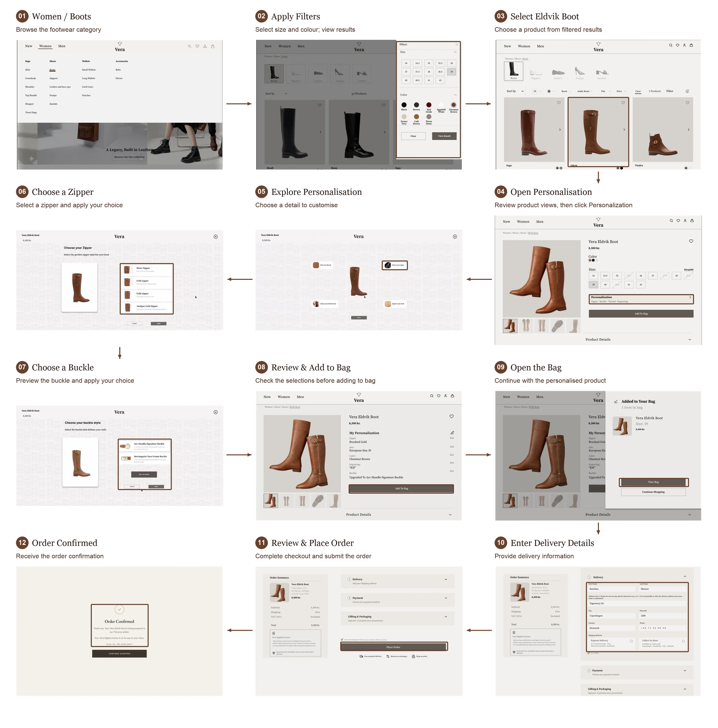
Task: Click the View Result button in the Filters panel
Action: click(444, 136)
